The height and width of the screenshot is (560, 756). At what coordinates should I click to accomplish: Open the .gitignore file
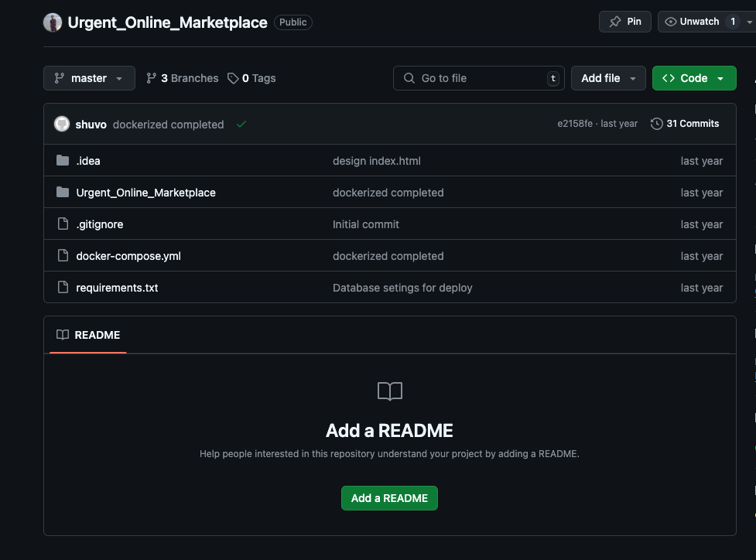click(100, 224)
